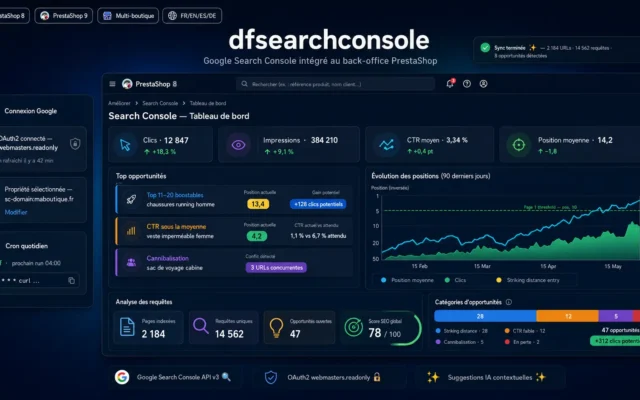The width and height of the screenshot is (640, 400).
Task: Open the Cannibalisation opportunity title
Action: [x=167, y=258]
